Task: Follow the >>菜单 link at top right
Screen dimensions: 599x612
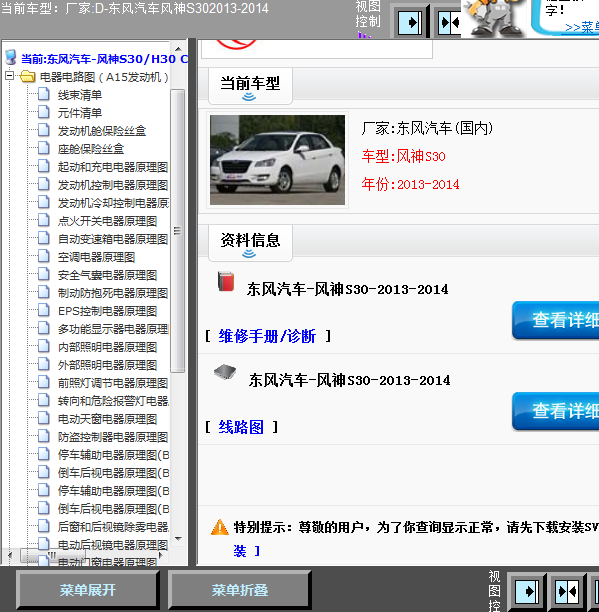Action: [581, 27]
